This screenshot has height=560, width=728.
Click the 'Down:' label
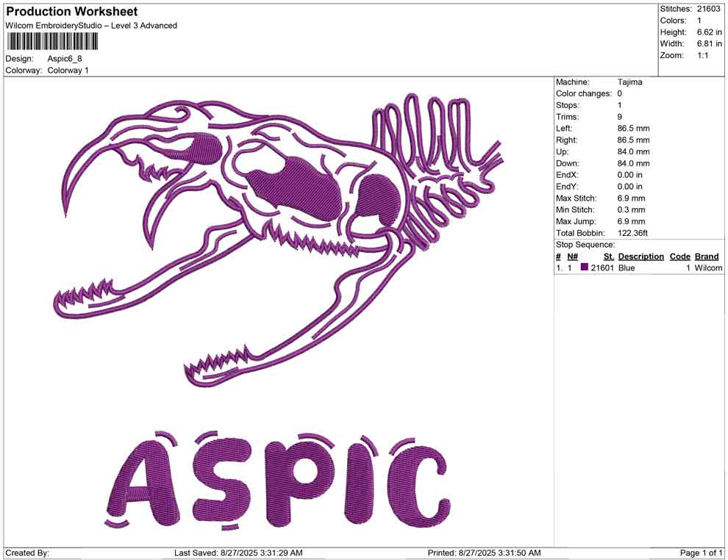tap(568, 163)
